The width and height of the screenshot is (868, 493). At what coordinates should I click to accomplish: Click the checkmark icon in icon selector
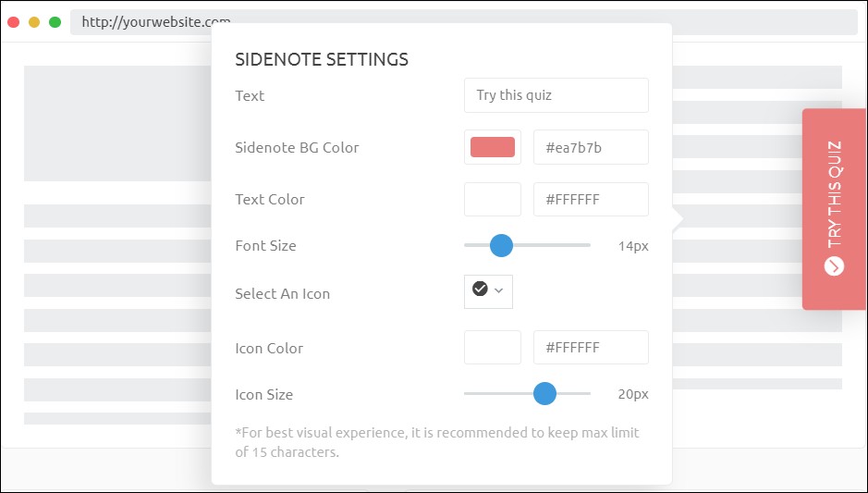(480, 290)
